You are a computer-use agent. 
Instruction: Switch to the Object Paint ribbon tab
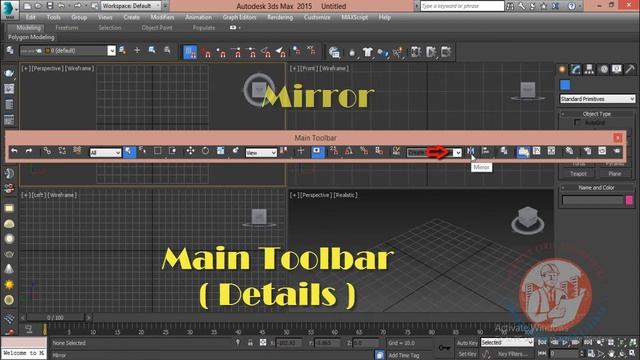[x=157, y=28]
